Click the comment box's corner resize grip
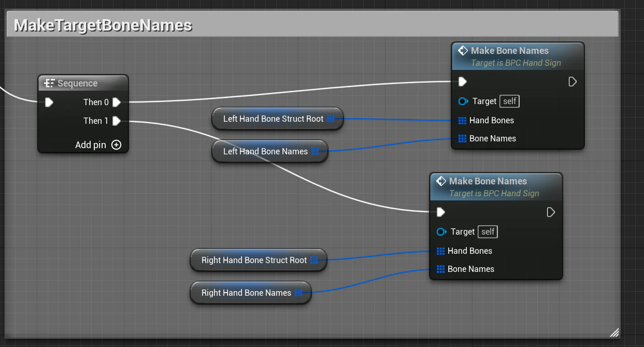The height and width of the screenshot is (347, 644). tap(614, 332)
